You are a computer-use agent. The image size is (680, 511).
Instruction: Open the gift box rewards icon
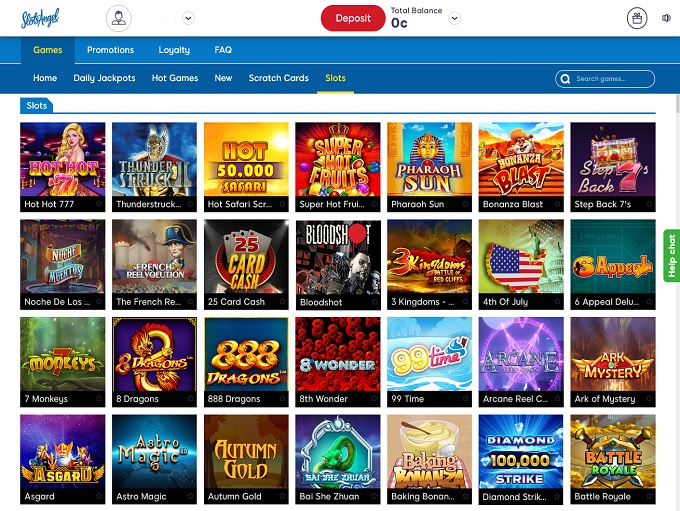tap(637, 18)
